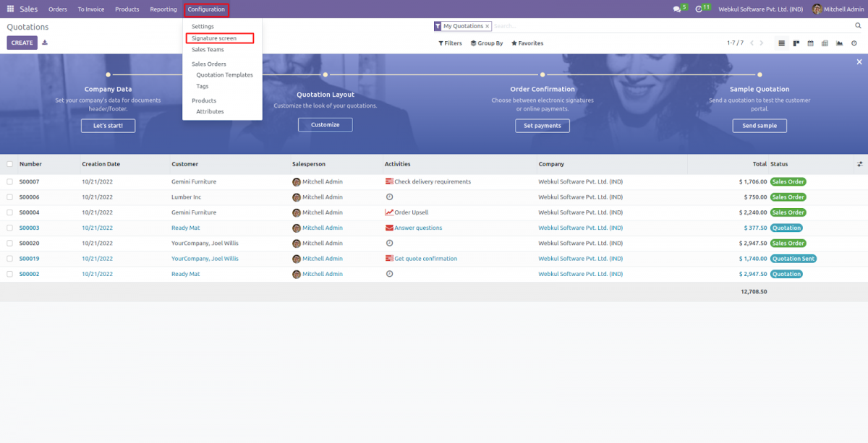
Task: Click in the search input field
Action: coord(671,26)
